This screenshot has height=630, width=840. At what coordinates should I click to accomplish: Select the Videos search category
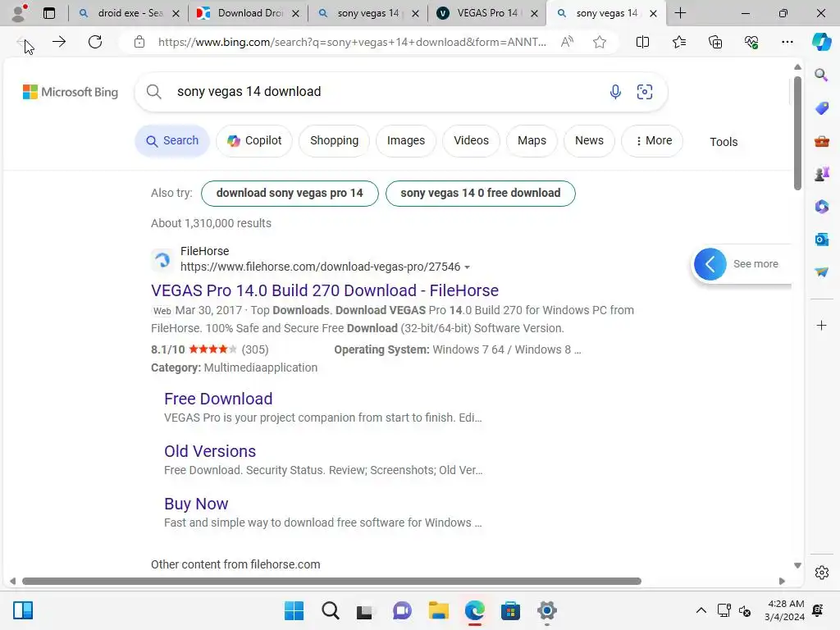click(472, 141)
